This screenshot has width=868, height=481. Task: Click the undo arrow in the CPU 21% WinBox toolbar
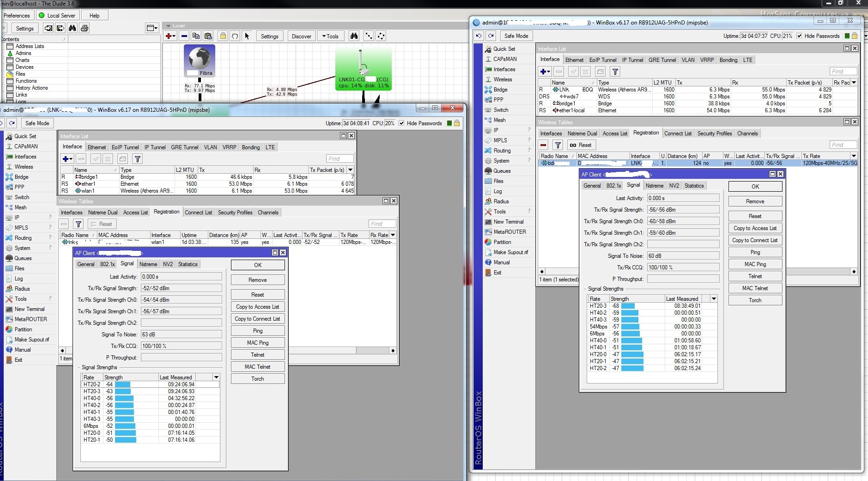coord(479,36)
